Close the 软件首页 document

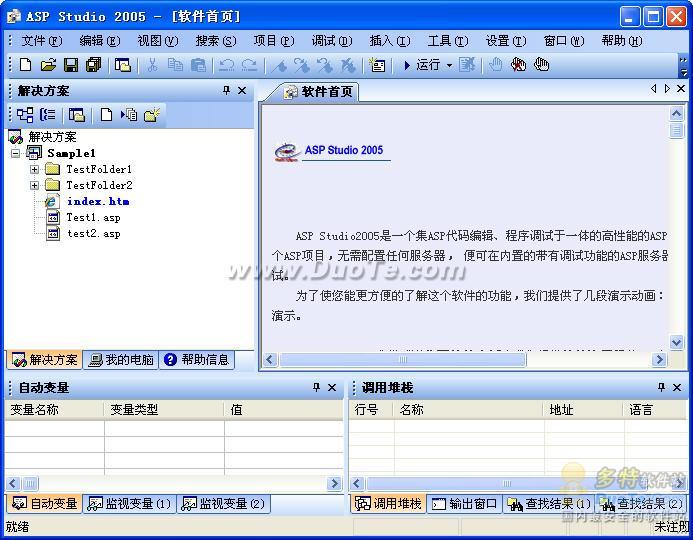tap(681, 89)
